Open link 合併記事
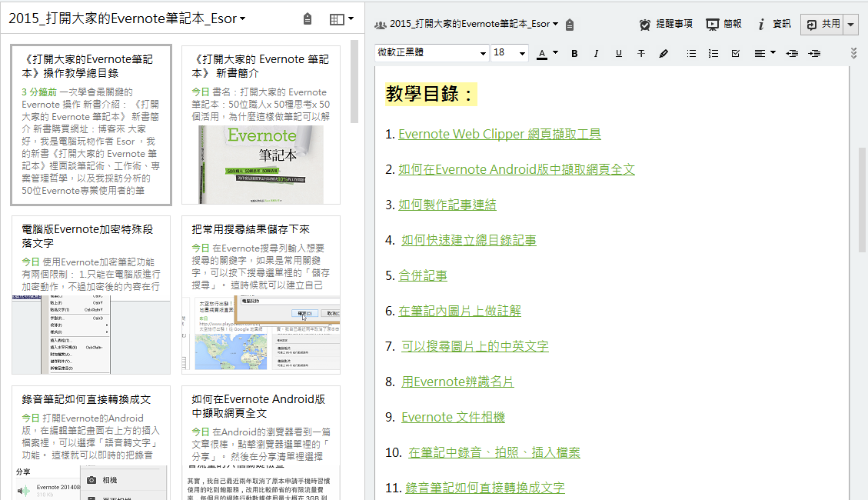The height and width of the screenshot is (500, 868). click(423, 275)
